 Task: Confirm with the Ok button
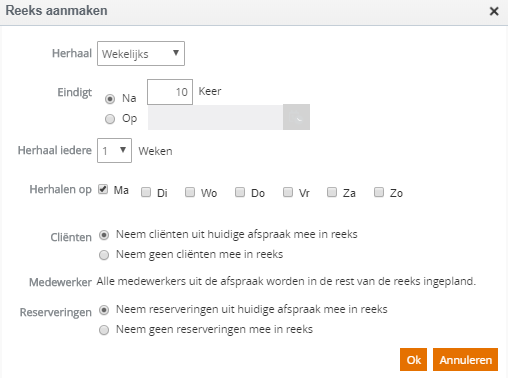click(413, 360)
